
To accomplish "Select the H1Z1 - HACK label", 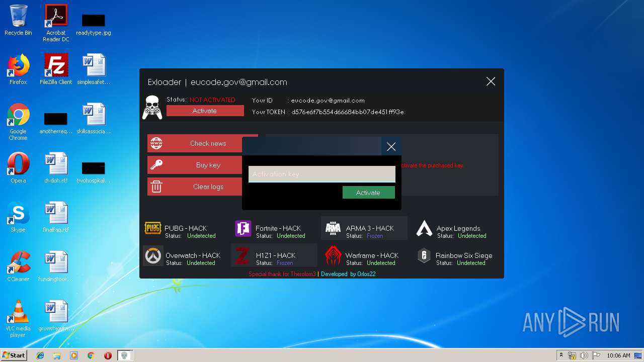I will 276,255.
